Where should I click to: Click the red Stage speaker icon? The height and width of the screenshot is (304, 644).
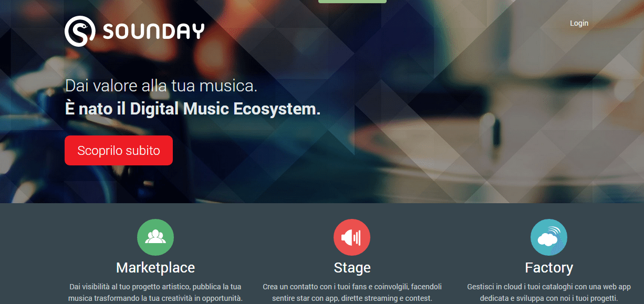coord(352,237)
